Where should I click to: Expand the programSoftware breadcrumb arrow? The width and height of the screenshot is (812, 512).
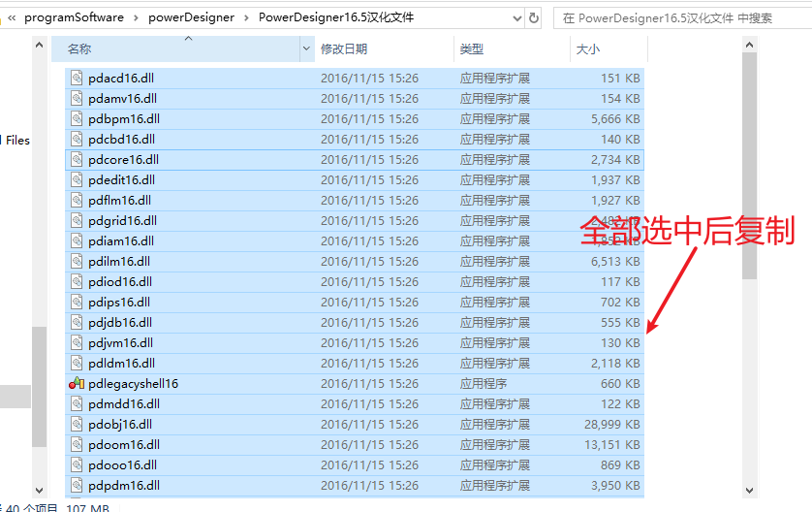pyautogui.click(x=136, y=18)
